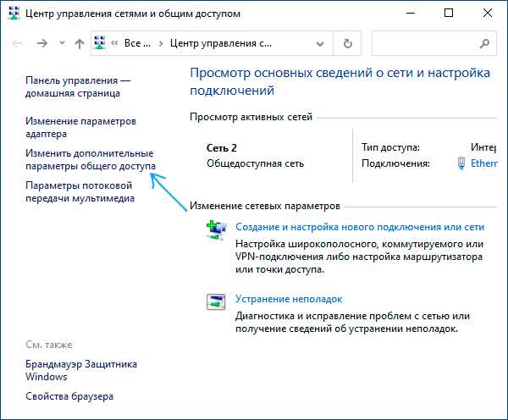508x420 pixels.
Task: Select the 'Центр управления с...' breadcrumb
Action: point(221,43)
